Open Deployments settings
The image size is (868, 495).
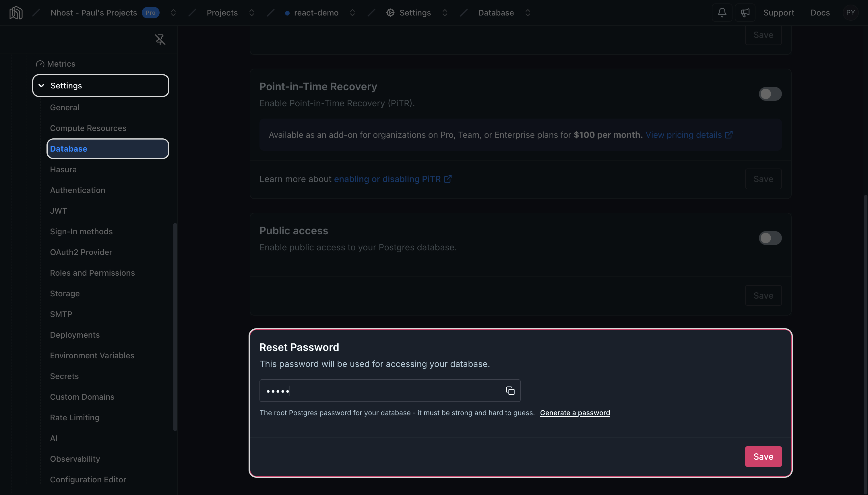(75, 335)
